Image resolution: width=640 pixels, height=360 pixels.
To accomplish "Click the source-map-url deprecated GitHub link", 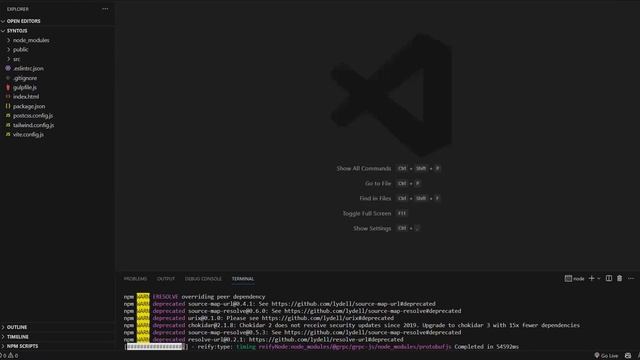I will pyautogui.click(x=353, y=304).
